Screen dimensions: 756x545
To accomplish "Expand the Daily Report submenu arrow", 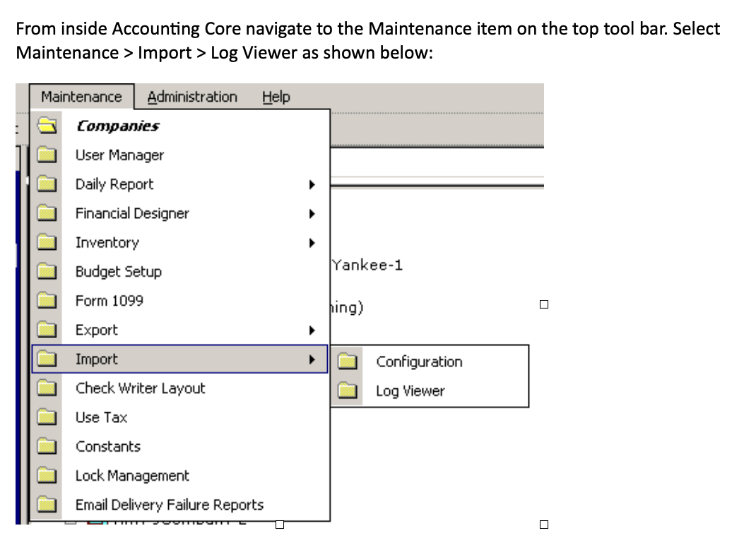I will 310,185.
